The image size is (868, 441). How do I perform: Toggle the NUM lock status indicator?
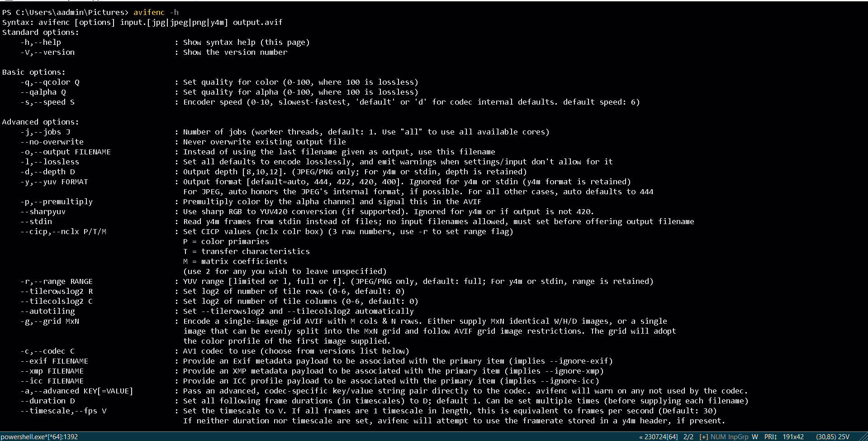point(718,437)
